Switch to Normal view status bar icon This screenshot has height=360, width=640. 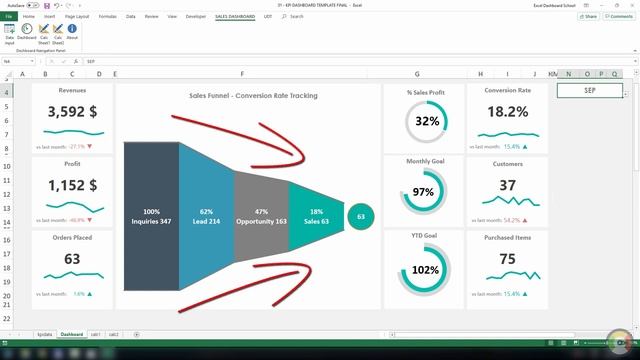point(551,343)
